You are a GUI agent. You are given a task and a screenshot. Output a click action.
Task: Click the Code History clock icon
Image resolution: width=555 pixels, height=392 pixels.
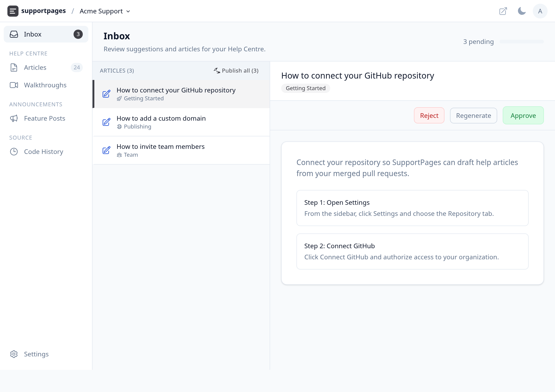click(x=14, y=152)
